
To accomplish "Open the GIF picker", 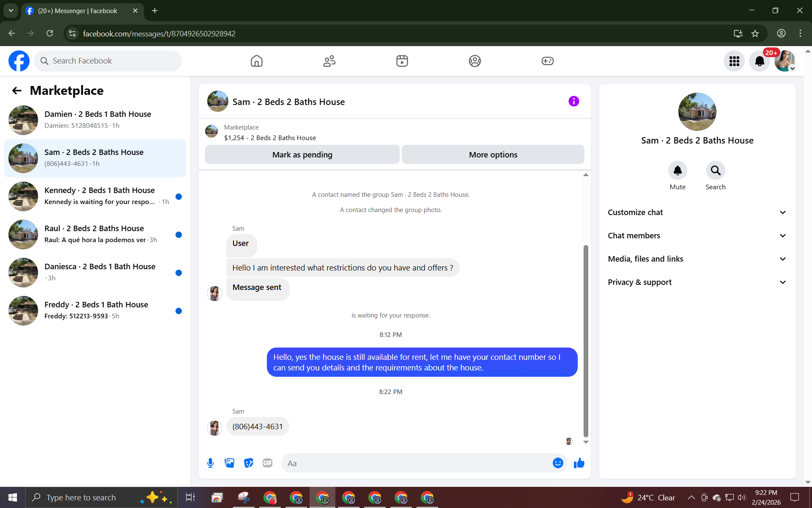I will pos(267,463).
